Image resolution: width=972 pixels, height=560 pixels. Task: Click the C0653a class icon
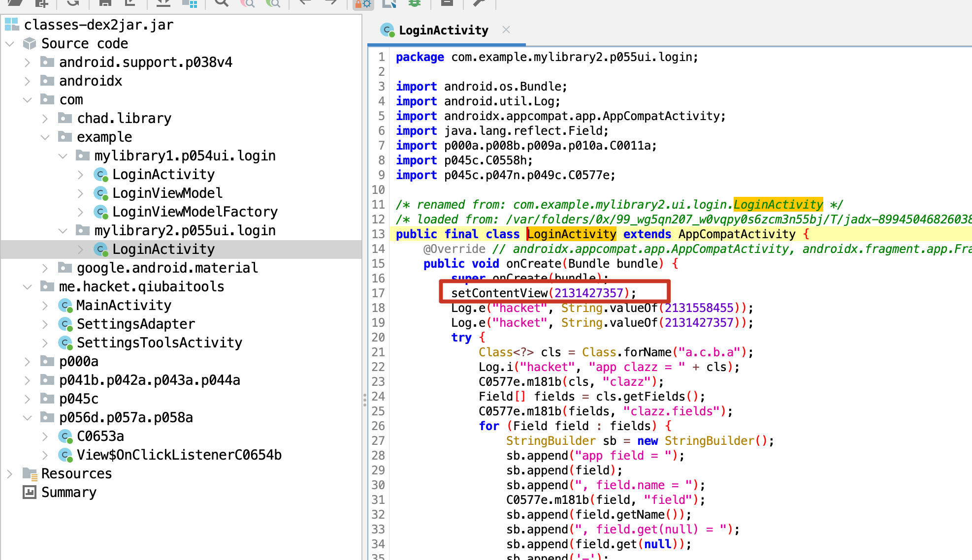[65, 436]
